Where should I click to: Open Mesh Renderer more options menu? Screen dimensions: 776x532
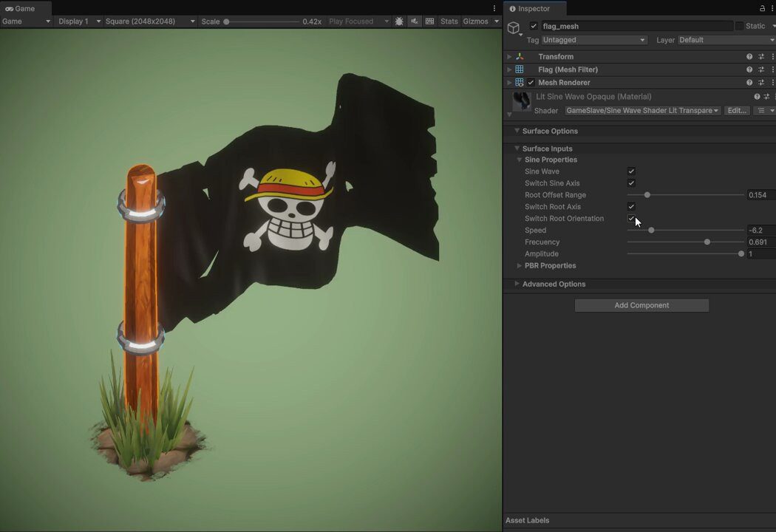(x=772, y=82)
